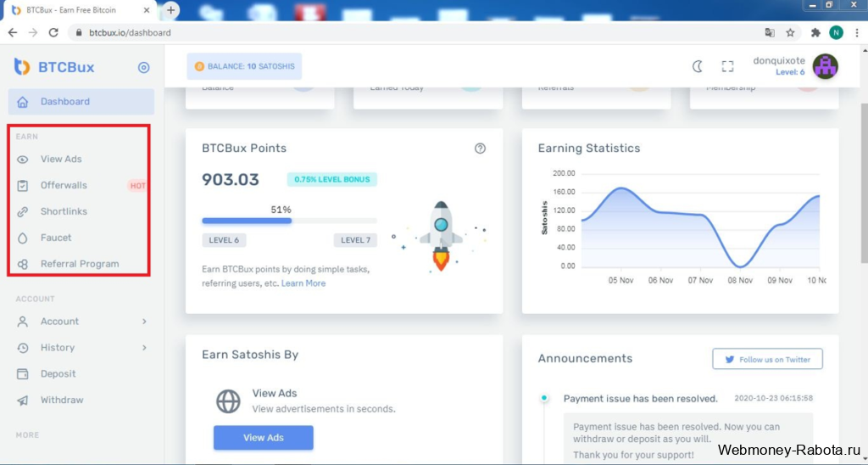Open the Chrome three-dot menu
Screen dimensions: 868x465
[856, 33]
